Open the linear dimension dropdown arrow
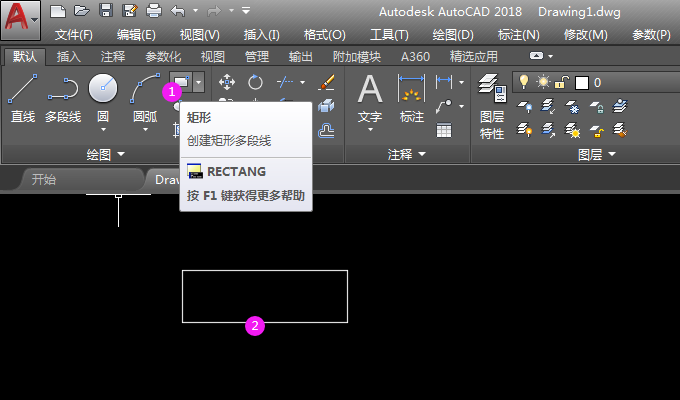Viewport: 680px width, 400px height. (x=461, y=82)
